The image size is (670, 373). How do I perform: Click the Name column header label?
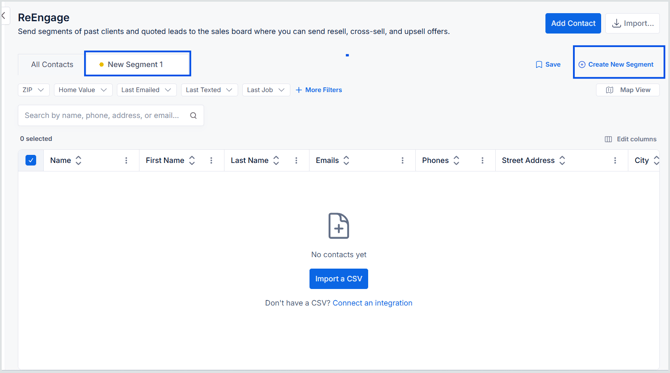click(60, 160)
